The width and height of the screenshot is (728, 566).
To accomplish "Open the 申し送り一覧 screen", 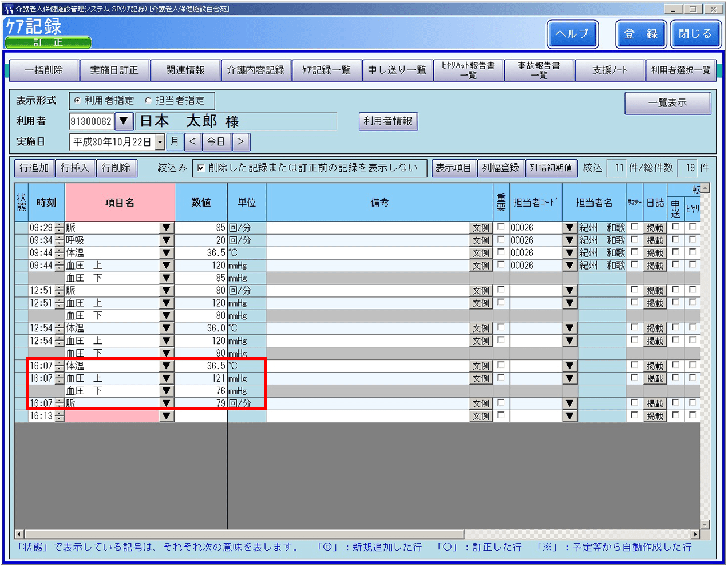I will coord(398,70).
